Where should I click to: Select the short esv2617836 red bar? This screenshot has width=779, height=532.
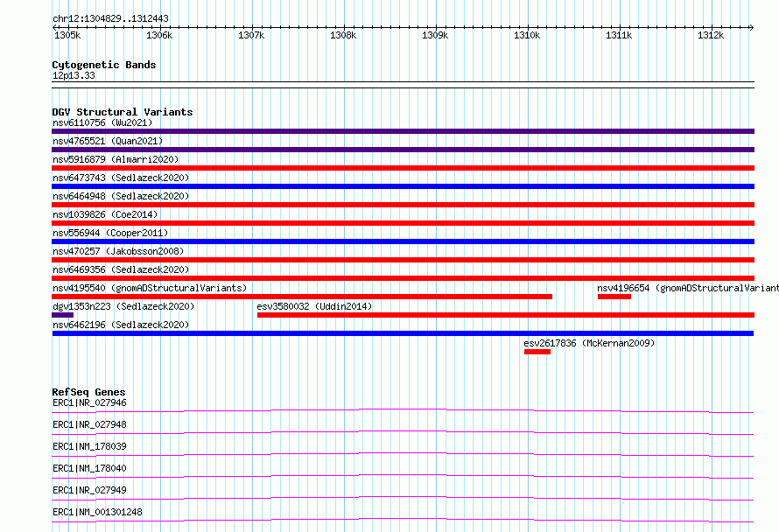537,352
